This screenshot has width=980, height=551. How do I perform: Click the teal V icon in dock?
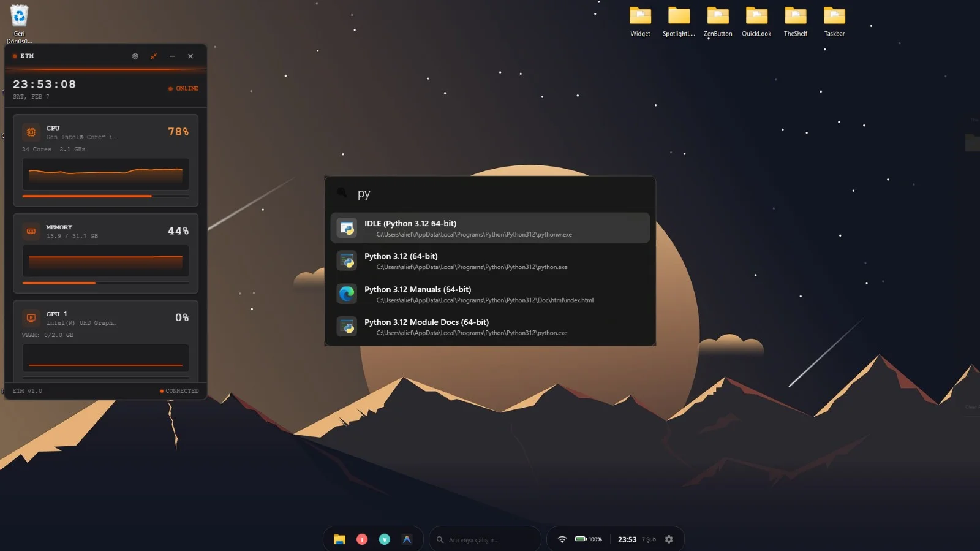[x=385, y=539]
